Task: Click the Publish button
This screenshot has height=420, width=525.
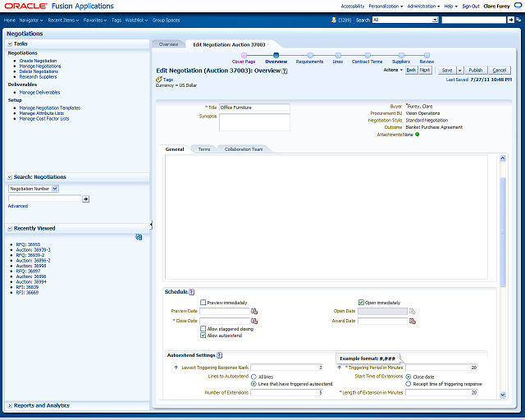Action: click(x=476, y=71)
